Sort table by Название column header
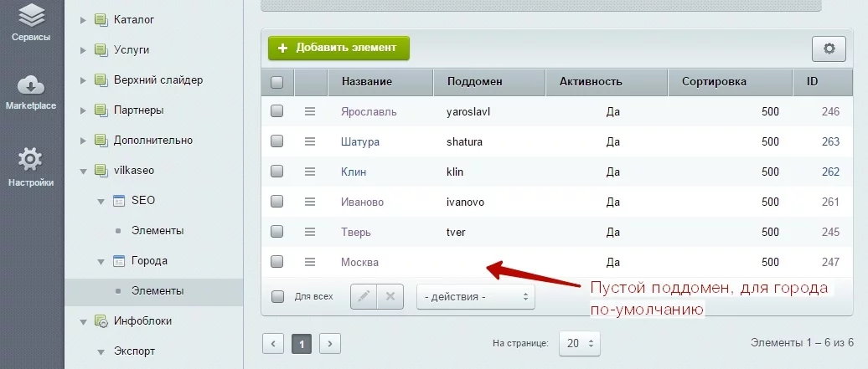868x369 pixels. click(x=366, y=82)
